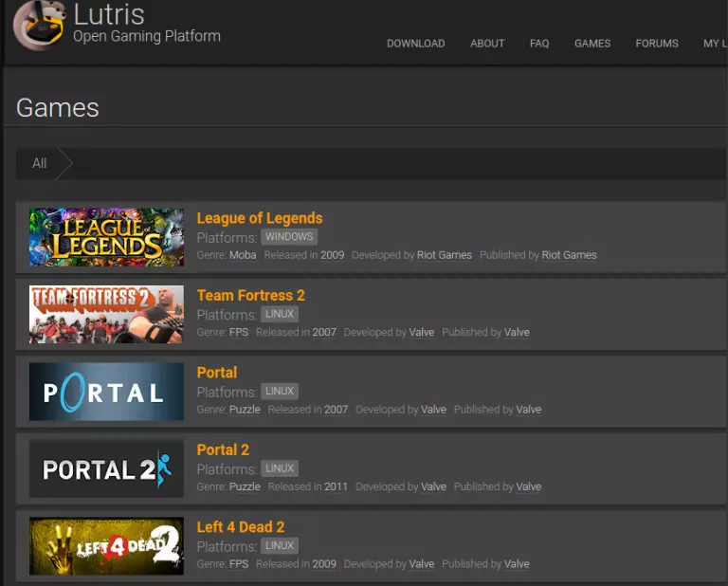Open the League of Legends title link

click(x=260, y=218)
